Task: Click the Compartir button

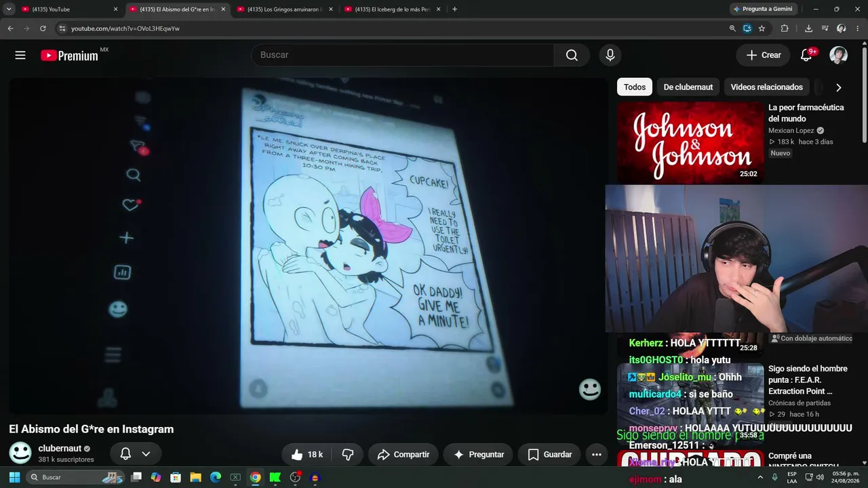Action: 403,455
